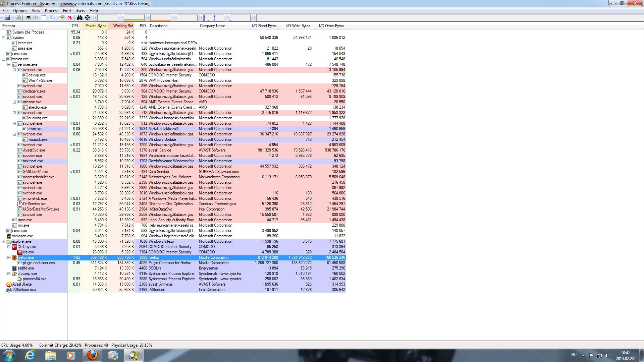
Task: Collapse the svchost.exe PID 800 node
Action: pyautogui.click(x=14, y=70)
